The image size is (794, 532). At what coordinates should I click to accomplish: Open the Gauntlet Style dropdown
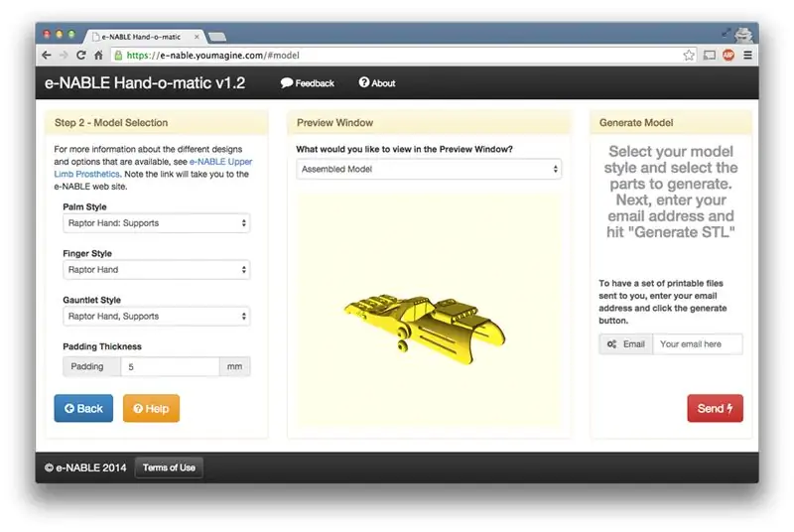(157, 317)
